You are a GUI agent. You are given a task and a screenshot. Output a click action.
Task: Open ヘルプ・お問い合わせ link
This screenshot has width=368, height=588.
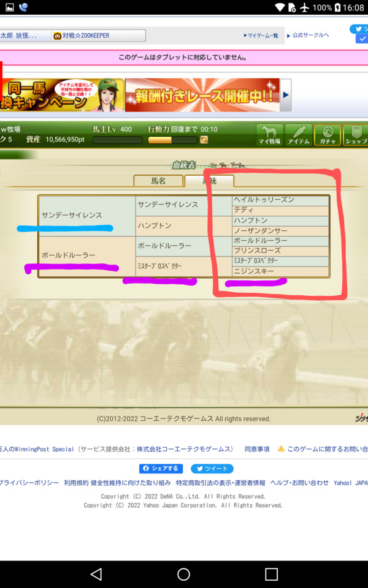[x=299, y=483]
